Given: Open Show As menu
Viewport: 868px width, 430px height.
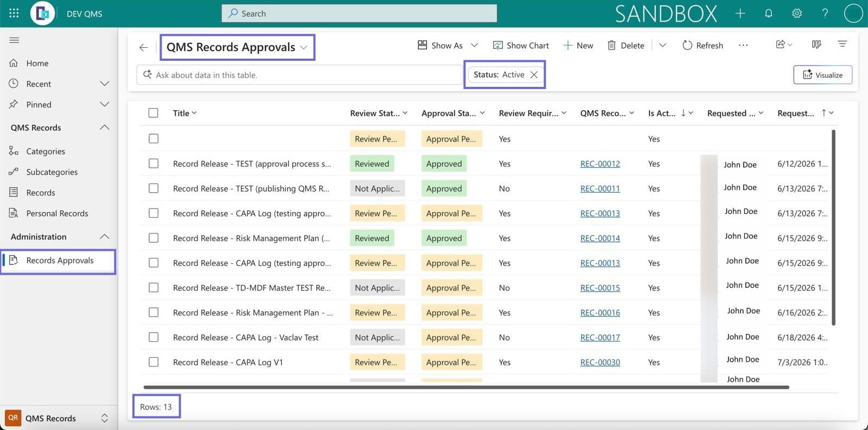Looking at the screenshot, I should pyautogui.click(x=448, y=46).
